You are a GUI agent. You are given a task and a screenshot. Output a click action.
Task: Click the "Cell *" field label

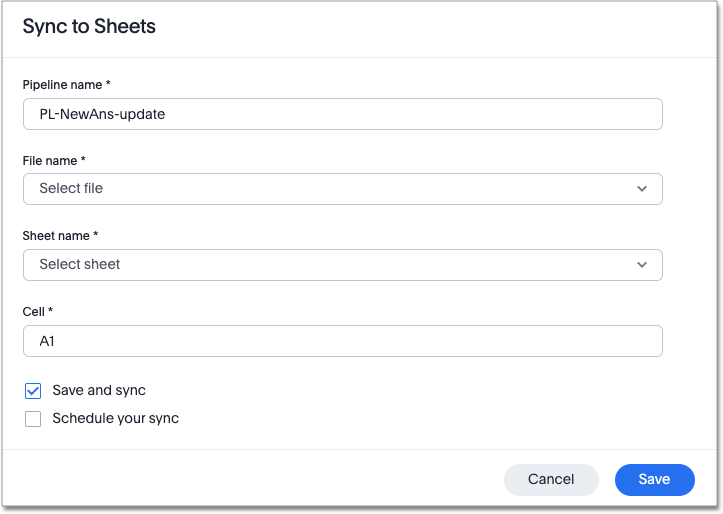[37, 312]
